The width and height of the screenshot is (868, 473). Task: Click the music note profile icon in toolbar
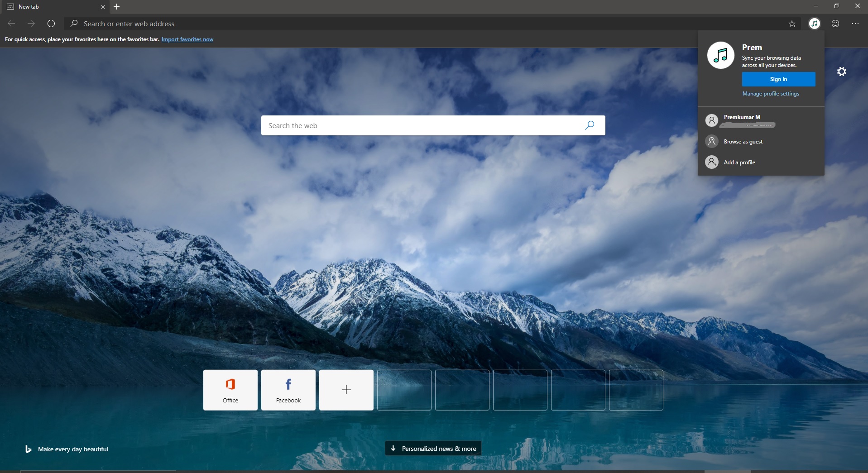pos(814,24)
